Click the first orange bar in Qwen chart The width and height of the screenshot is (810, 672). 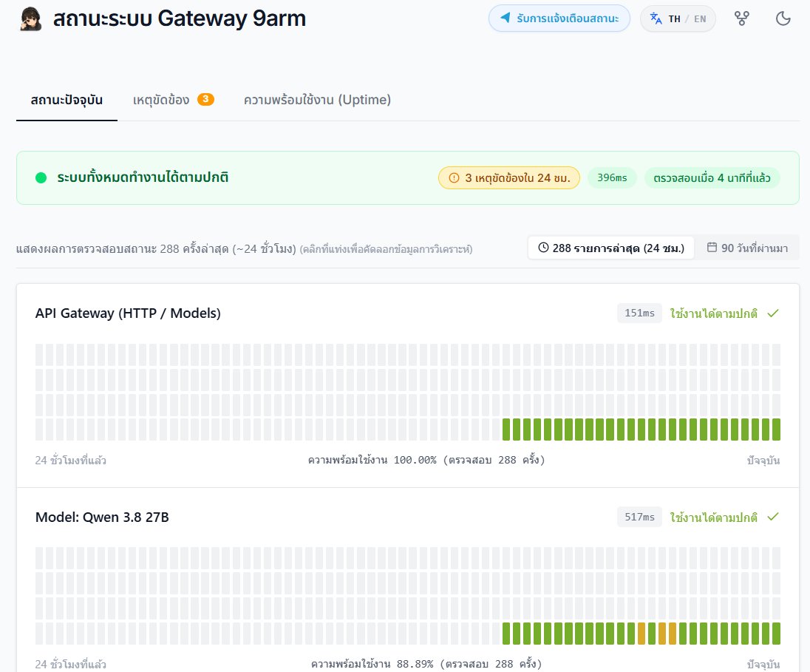[641, 634]
